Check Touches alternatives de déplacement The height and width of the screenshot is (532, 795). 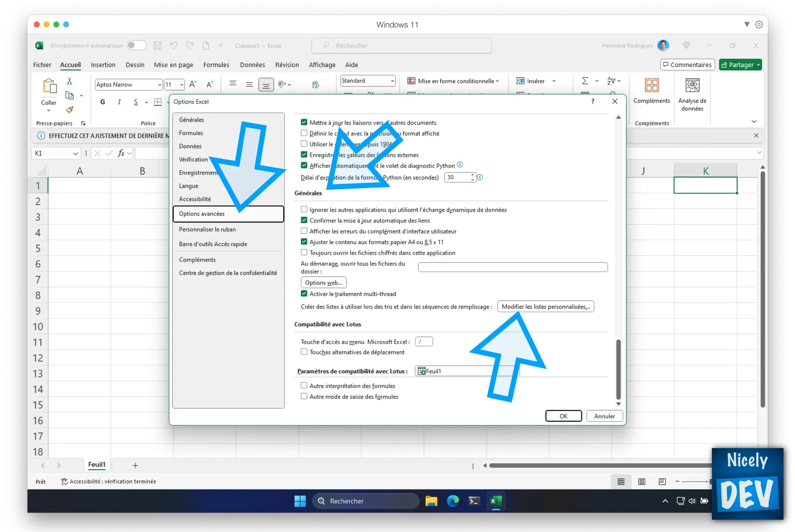tap(304, 351)
